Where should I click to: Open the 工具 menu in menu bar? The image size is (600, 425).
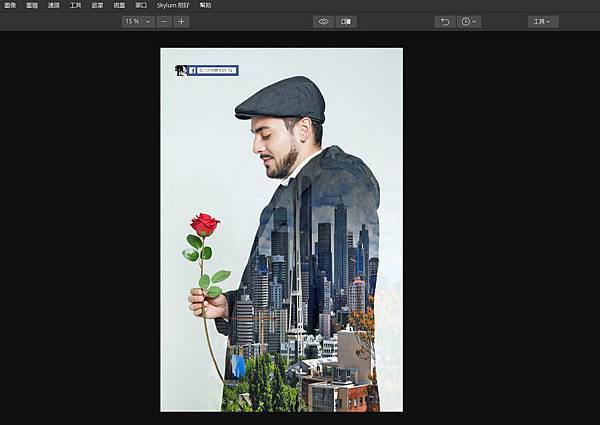(x=75, y=5)
